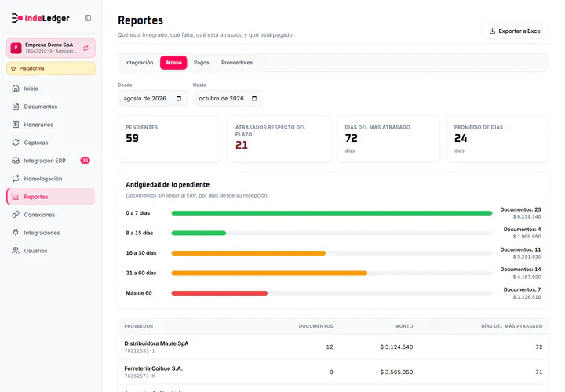The image size is (565, 392).
Task: Click the Antigüedad de lo pendiente heading
Action: click(x=168, y=185)
